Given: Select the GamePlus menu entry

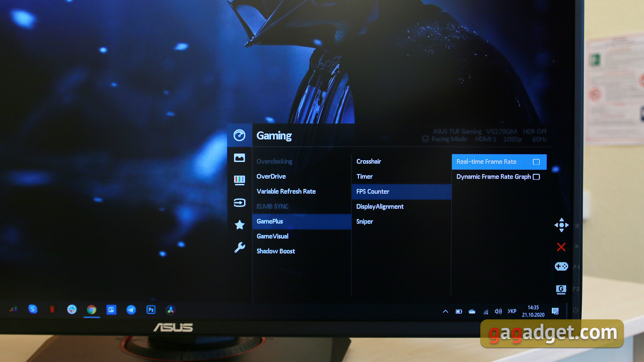Looking at the screenshot, I should click(302, 221).
